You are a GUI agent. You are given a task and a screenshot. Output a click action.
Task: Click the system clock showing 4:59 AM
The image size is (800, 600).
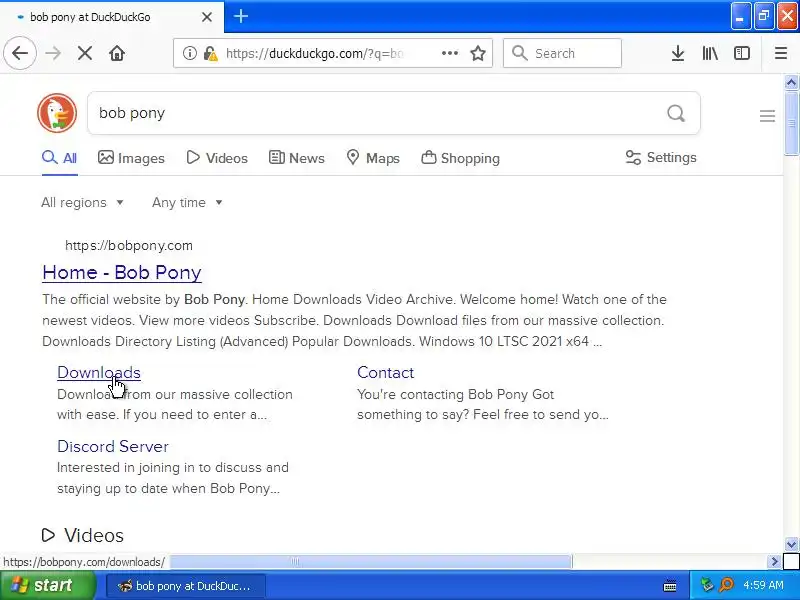pos(763,585)
